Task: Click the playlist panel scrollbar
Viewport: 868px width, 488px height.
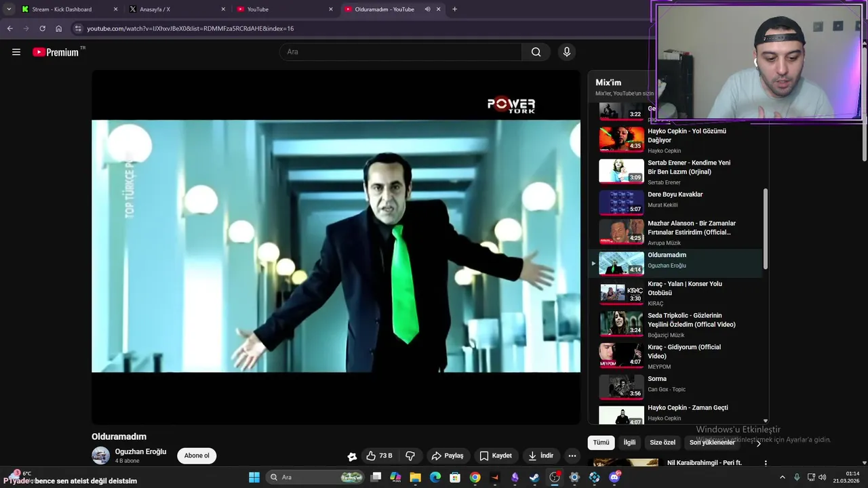Action: (x=766, y=229)
